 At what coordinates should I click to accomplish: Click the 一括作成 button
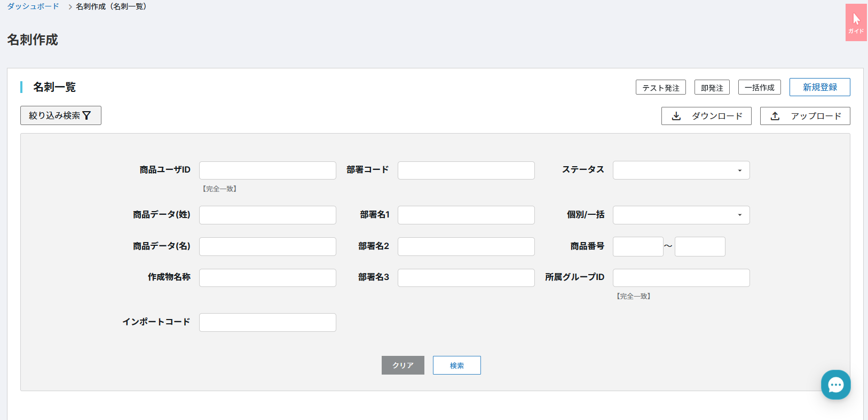759,87
